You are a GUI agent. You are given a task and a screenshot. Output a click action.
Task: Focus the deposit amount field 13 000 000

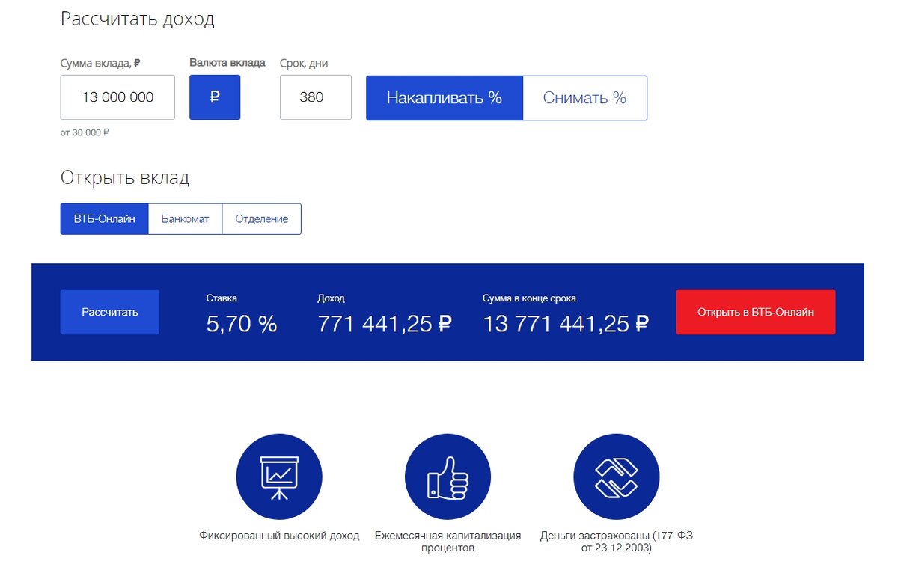click(117, 97)
